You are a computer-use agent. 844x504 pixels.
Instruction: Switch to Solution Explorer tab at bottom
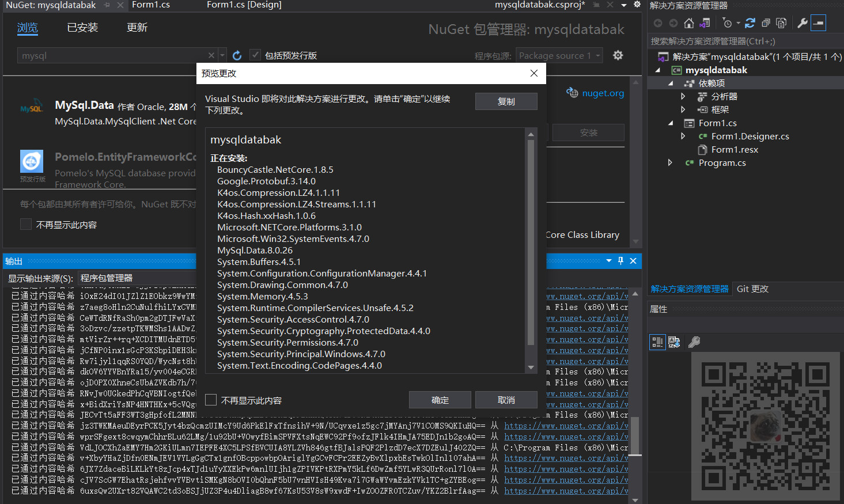tap(690, 289)
